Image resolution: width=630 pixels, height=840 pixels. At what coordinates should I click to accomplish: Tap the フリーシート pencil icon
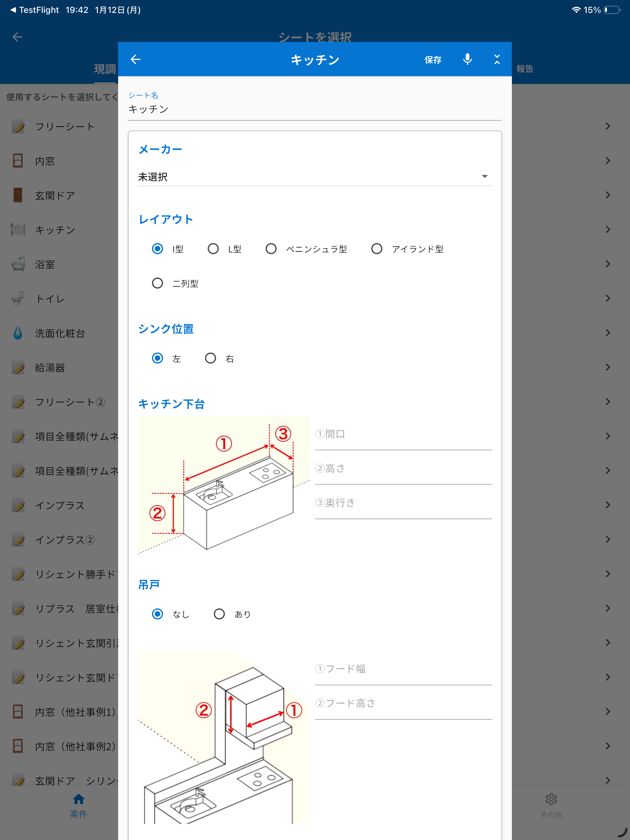[x=18, y=126]
